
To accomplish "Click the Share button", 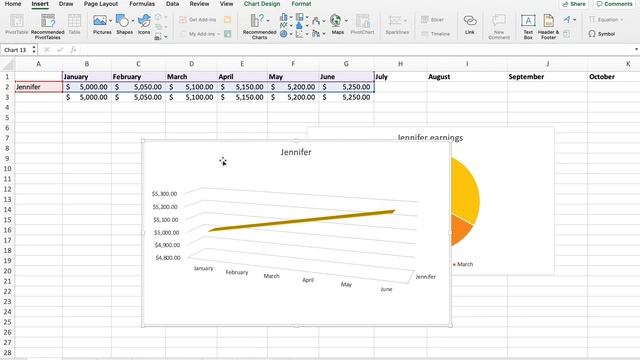I will (x=574, y=4).
